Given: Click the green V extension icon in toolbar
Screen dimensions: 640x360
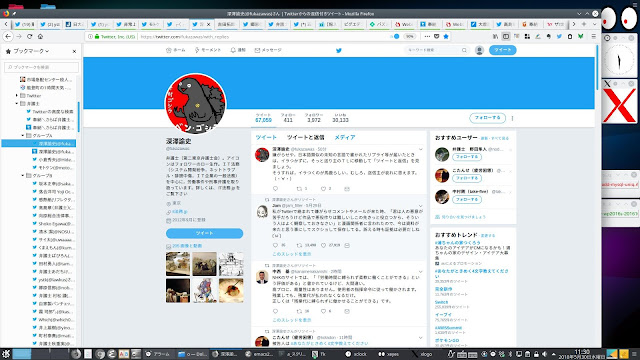Looking at the screenshot, I should click(x=580, y=36).
